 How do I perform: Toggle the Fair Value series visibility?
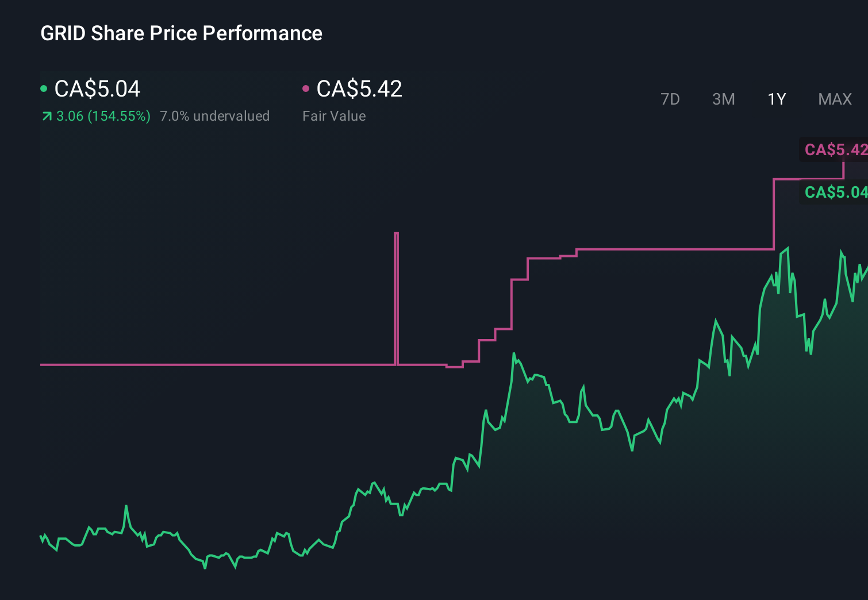coord(306,89)
